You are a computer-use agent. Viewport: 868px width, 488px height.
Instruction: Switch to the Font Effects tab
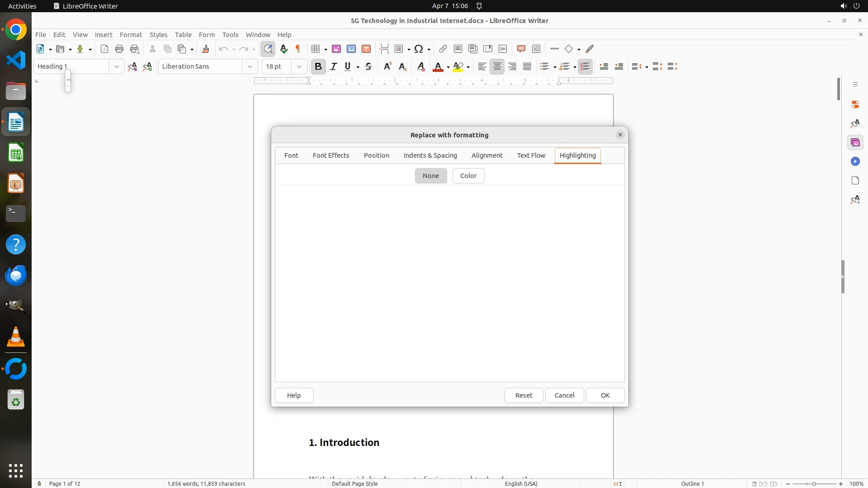pyautogui.click(x=330, y=155)
